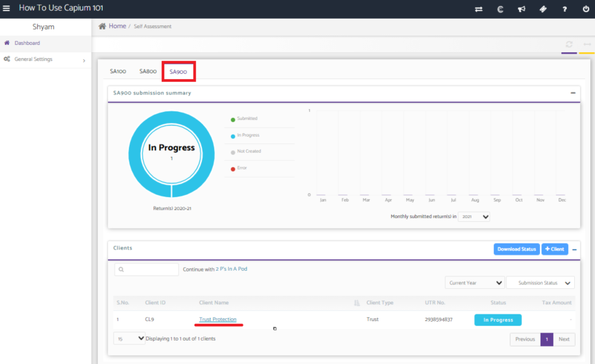Click the Status column header
Screen dimensions: 595x364
(498, 302)
